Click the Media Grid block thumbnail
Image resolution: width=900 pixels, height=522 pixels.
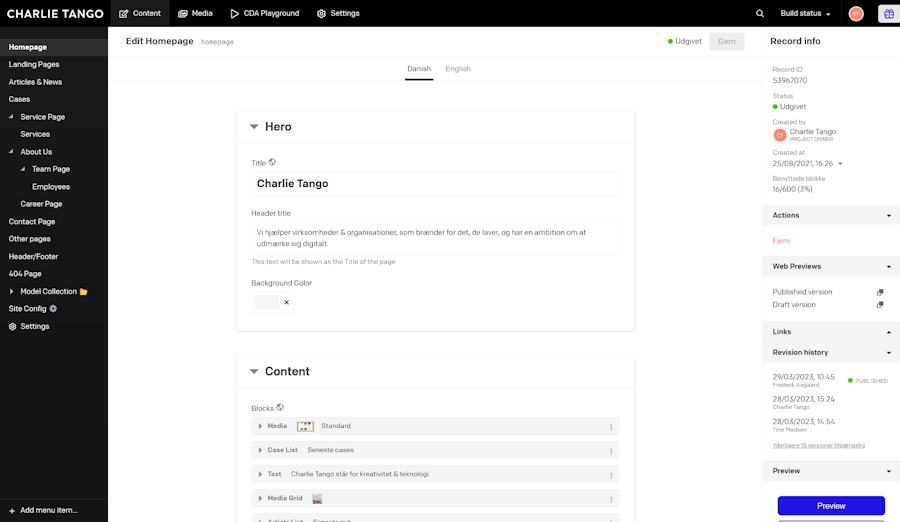pyautogui.click(x=317, y=499)
